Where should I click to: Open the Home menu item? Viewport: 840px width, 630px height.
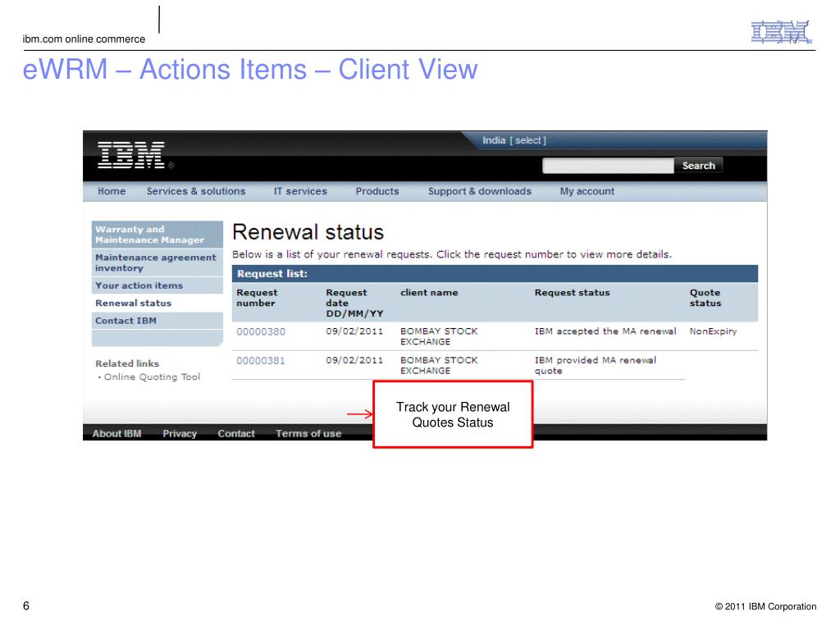click(x=112, y=191)
